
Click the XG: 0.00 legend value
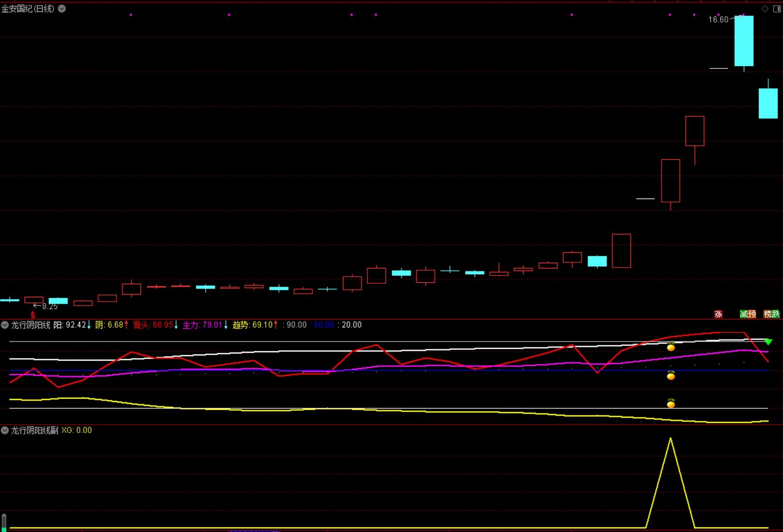tap(76, 430)
